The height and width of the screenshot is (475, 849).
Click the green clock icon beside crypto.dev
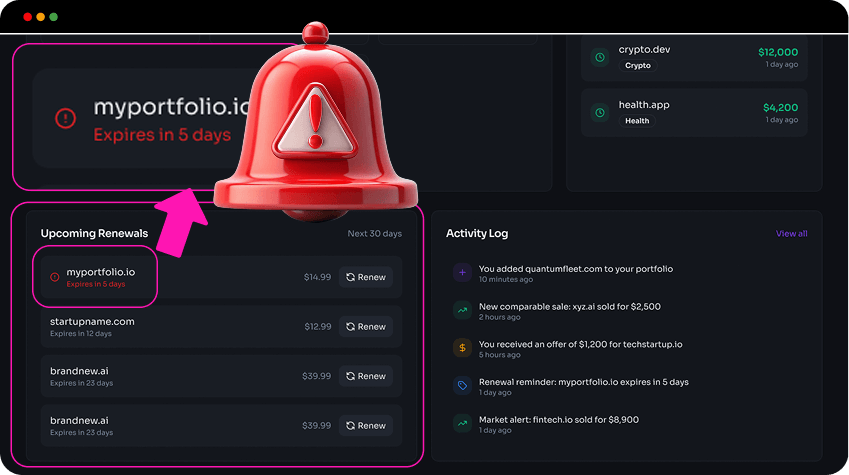point(600,57)
